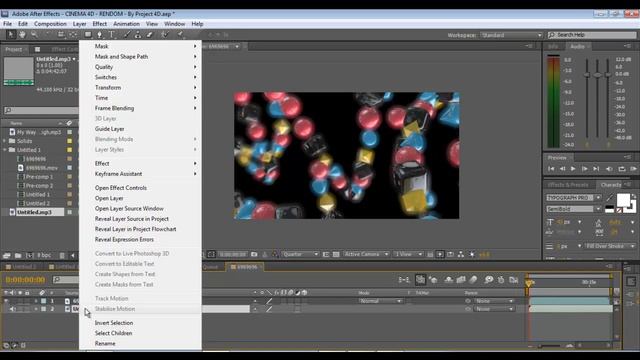This screenshot has width=640, height=360.
Task: Click the comp flowchart icon in viewer bar
Action: tap(461, 254)
